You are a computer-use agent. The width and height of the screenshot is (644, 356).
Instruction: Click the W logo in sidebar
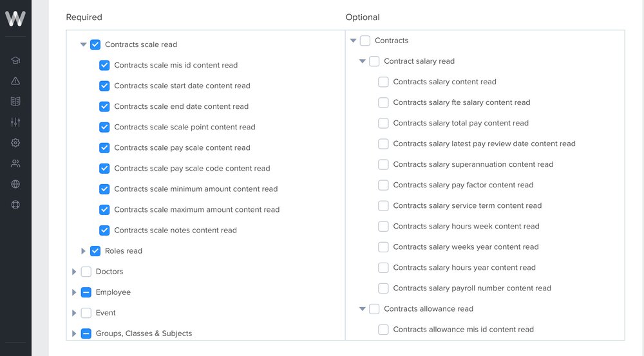(x=15, y=18)
